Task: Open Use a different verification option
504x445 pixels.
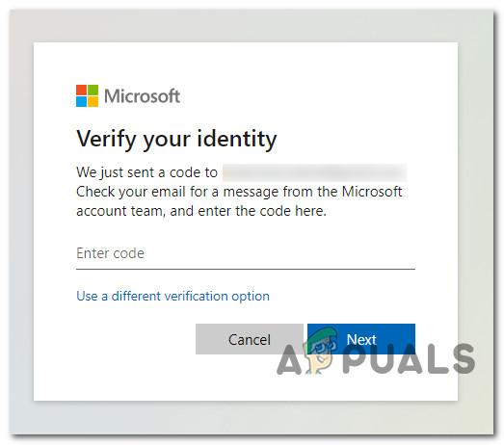Action: (x=172, y=296)
